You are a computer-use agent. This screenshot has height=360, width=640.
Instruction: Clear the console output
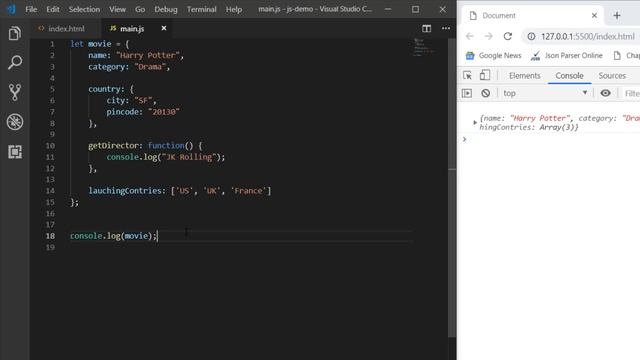coord(485,93)
